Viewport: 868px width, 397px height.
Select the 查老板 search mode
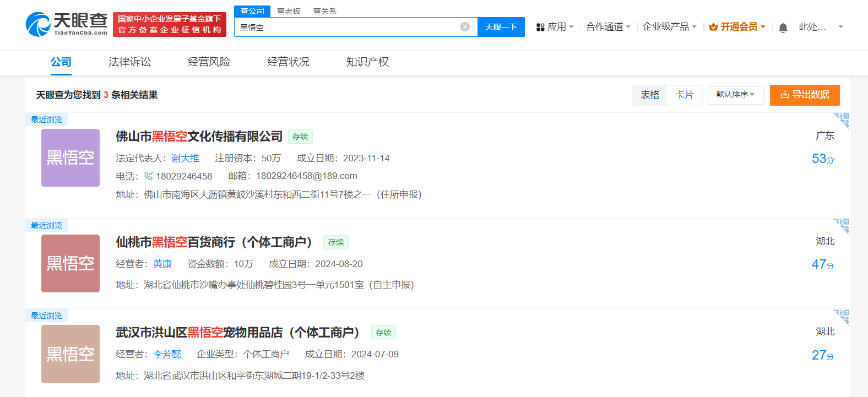point(289,11)
